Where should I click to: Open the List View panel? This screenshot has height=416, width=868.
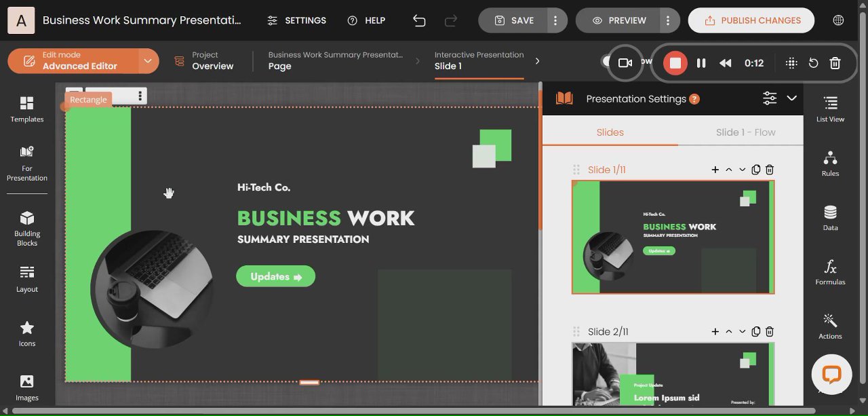830,109
